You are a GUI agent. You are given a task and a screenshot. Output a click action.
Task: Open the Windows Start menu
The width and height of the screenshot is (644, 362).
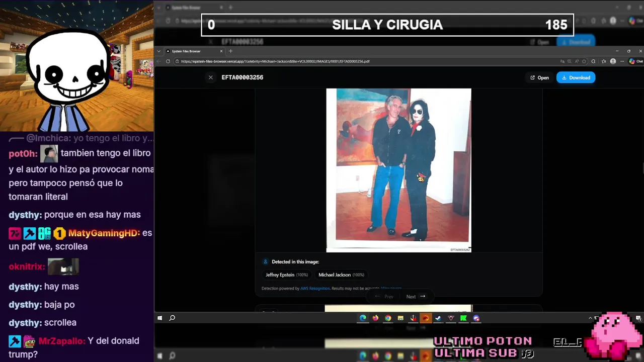160,318
